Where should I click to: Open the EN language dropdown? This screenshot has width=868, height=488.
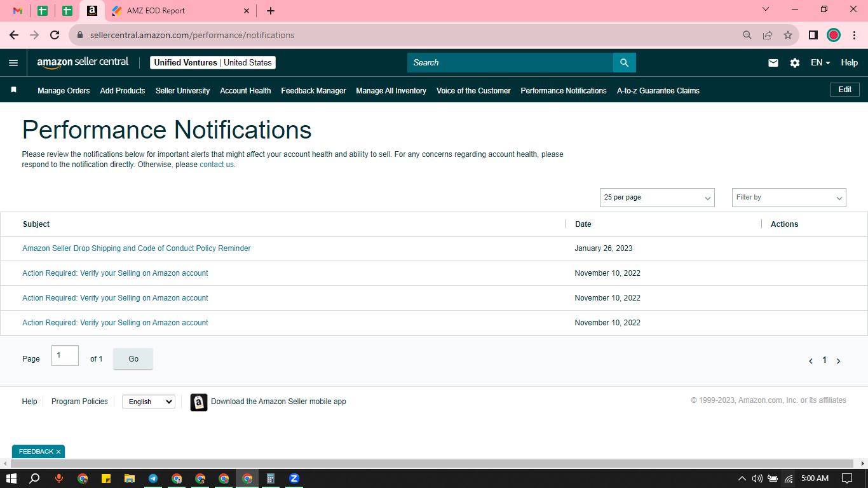tap(820, 63)
